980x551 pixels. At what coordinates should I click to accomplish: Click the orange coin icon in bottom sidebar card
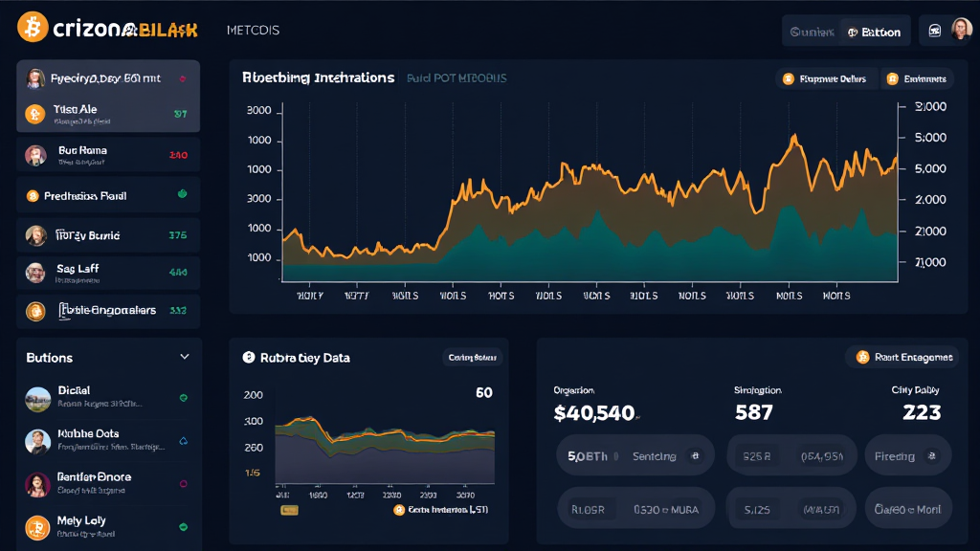35,311
